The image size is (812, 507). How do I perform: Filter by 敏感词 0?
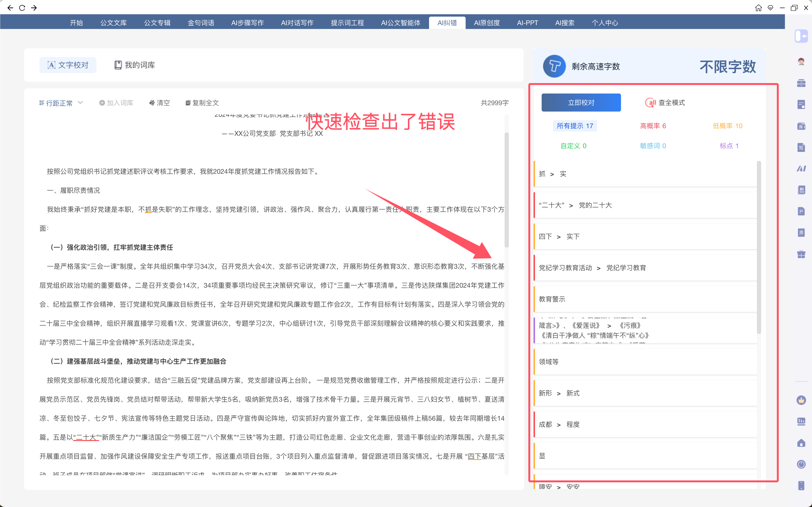coord(653,146)
